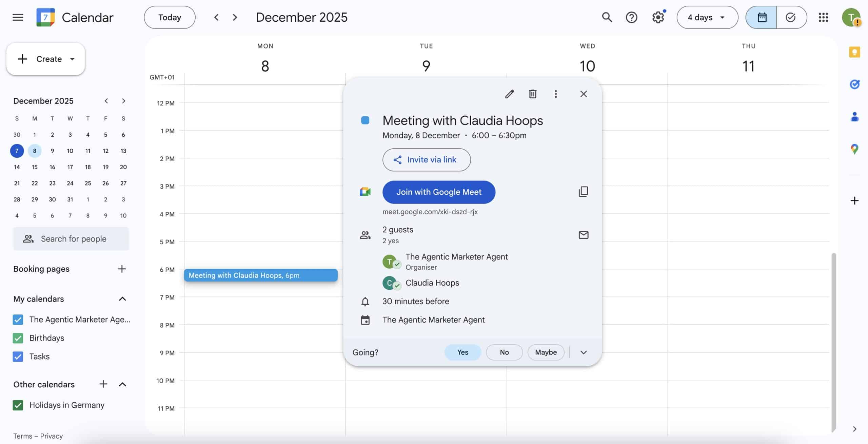Copy the Meet link with the copy icon

click(x=583, y=192)
